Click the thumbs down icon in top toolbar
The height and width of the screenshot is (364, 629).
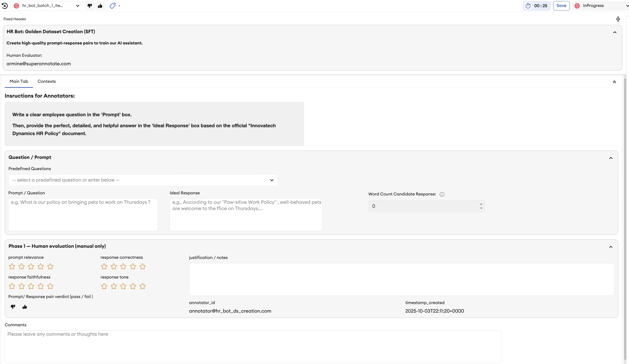[90, 5]
